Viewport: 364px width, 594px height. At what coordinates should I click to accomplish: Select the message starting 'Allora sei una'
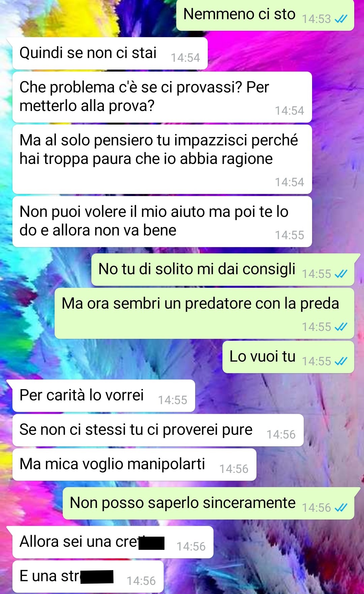point(113,542)
